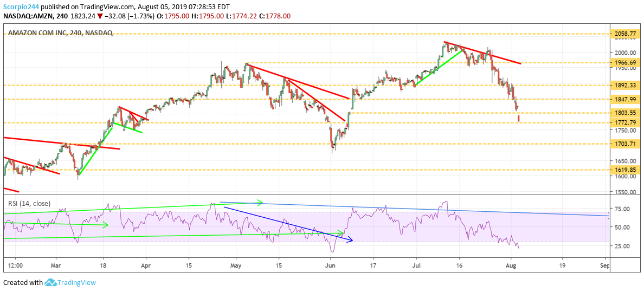Click the 1823.24 last price in header
The height and width of the screenshot is (292, 644).
[82, 16]
